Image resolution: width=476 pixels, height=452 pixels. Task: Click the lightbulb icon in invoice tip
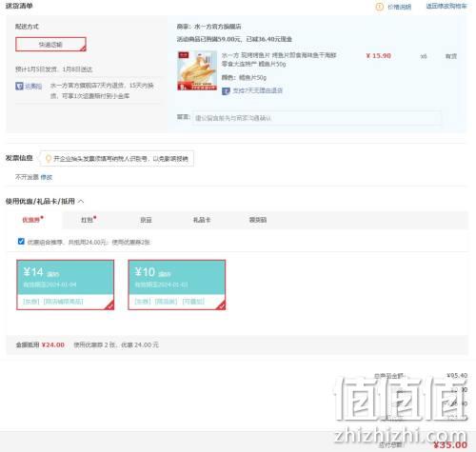coord(49,159)
